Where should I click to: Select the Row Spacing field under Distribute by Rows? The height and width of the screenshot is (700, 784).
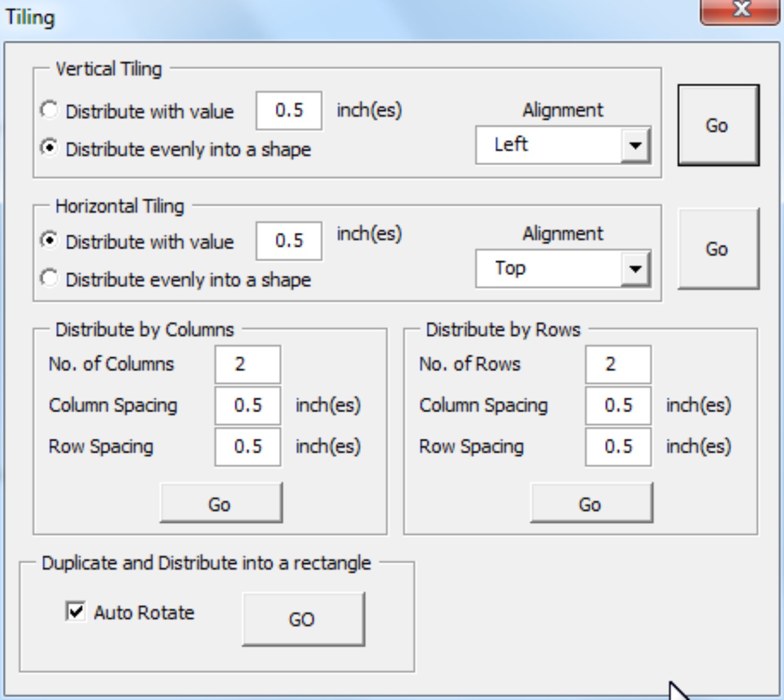pos(618,446)
